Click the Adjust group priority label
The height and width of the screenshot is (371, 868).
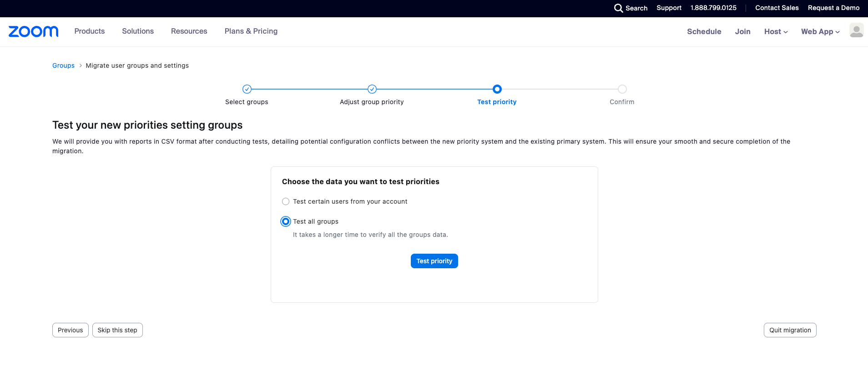coord(372,102)
